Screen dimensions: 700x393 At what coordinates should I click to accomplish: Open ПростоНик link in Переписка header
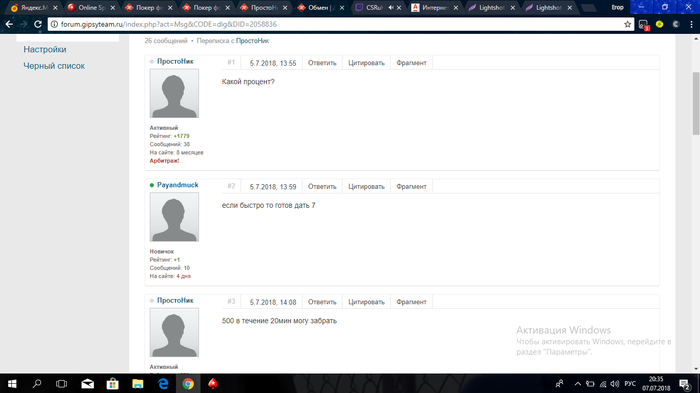coord(252,41)
